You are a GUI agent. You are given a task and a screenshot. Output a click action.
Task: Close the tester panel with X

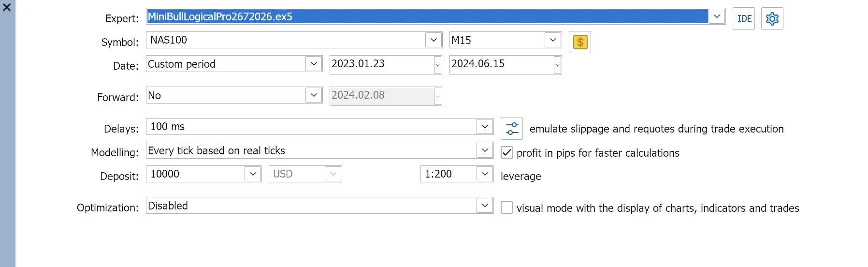click(7, 7)
